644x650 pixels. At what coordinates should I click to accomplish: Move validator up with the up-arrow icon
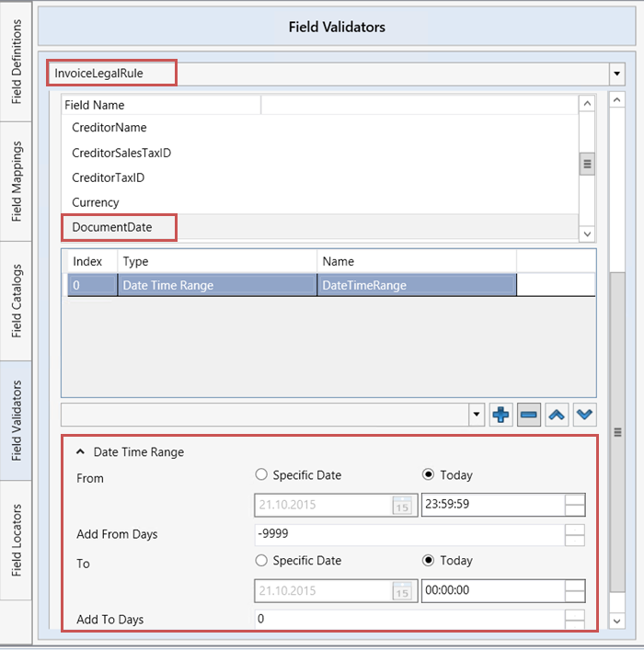[557, 416]
